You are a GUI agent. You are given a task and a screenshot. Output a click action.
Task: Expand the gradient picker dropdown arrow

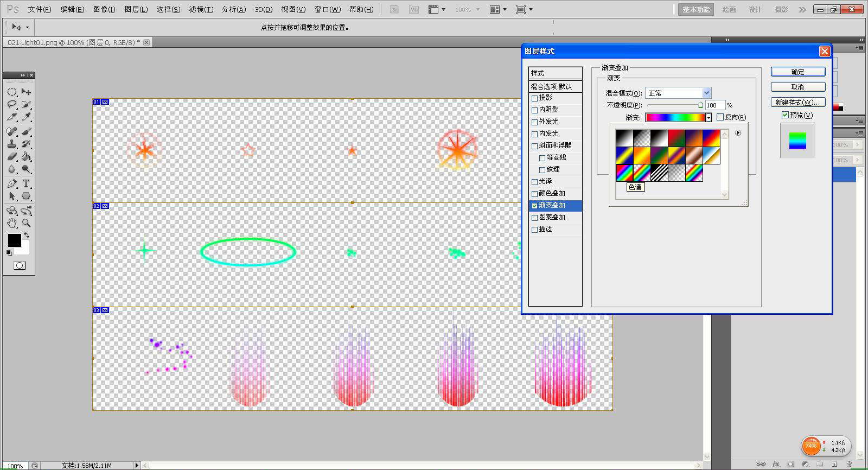[x=709, y=117]
